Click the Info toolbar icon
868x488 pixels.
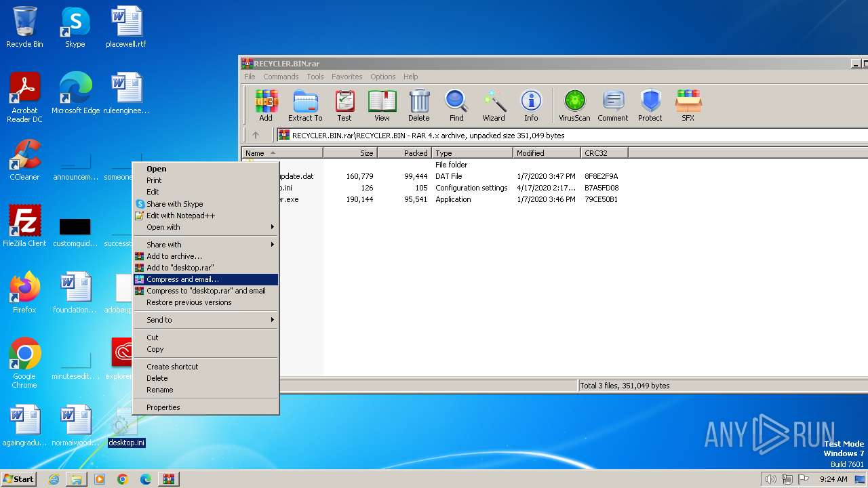tap(531, 106)
